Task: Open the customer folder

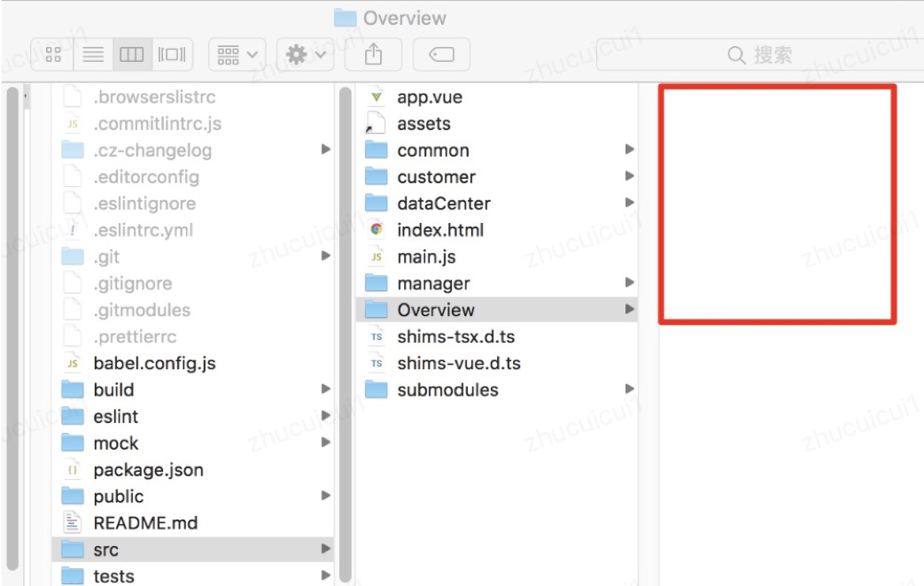Action: tap(436, 177)
